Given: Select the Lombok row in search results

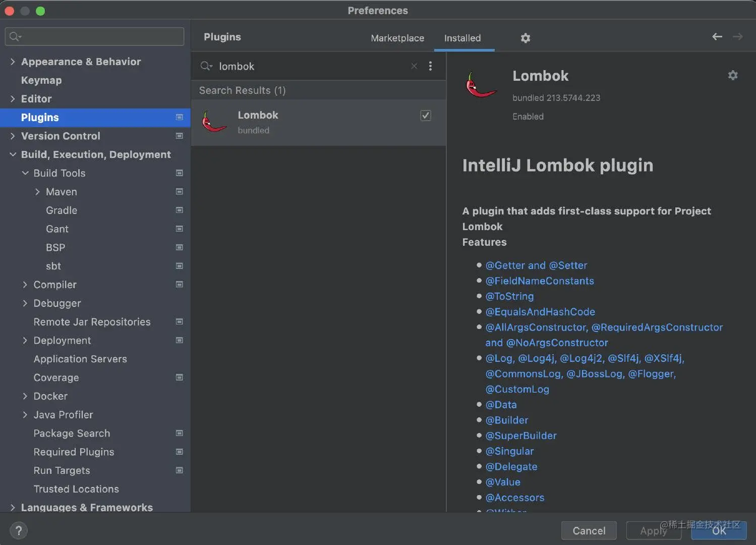Looking at the screenshot, I should click(x=318, y=123).
